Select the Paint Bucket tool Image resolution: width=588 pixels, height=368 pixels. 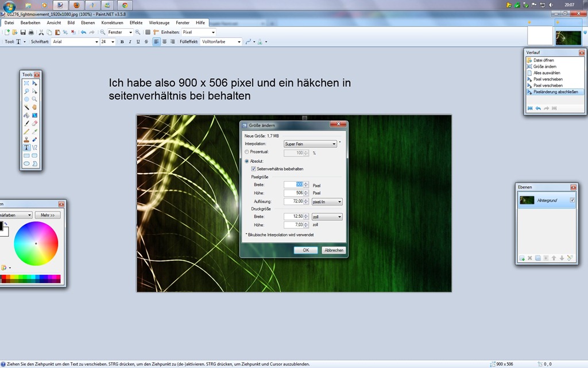[x=26, y=115]
